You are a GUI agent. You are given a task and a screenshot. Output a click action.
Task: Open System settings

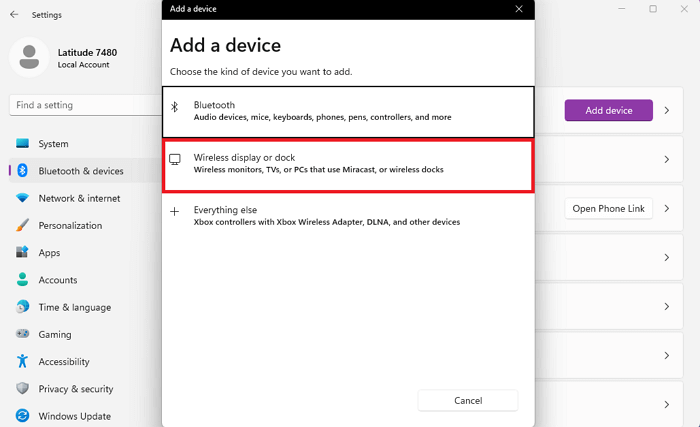click(x=85, y=143)
